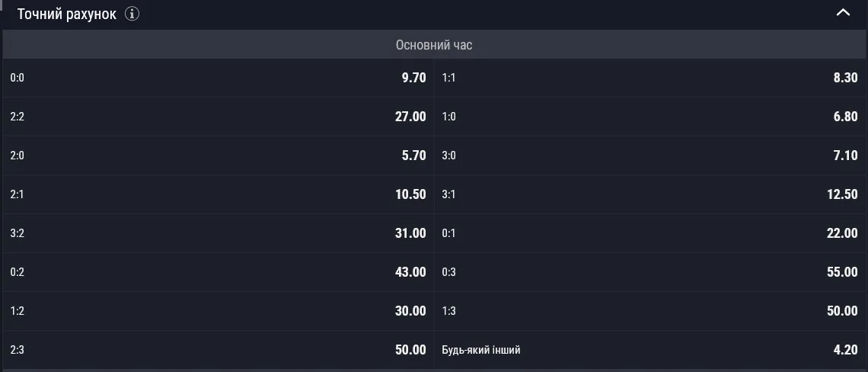This screenshot has width=868, height=372.
Task: Select the 1:2 score at 30.00
Action: (218, 311)
